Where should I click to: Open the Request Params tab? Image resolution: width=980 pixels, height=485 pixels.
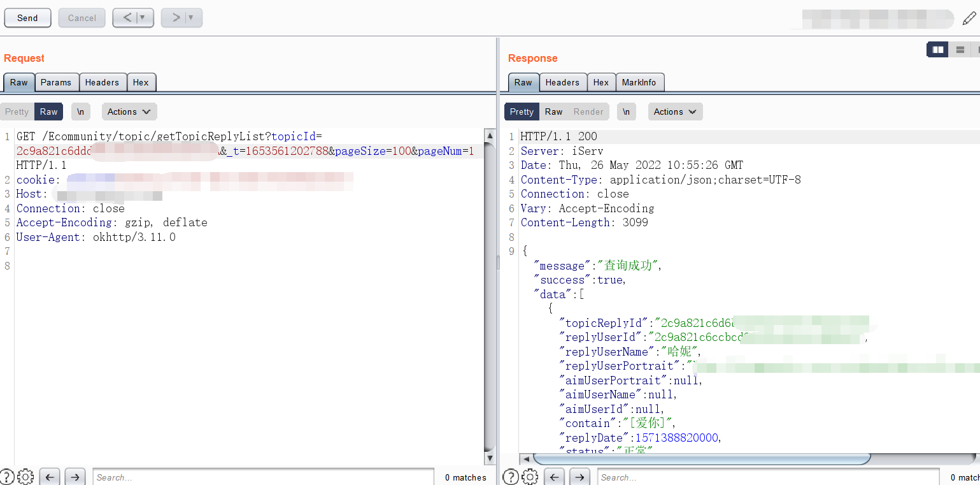(56, 82)
